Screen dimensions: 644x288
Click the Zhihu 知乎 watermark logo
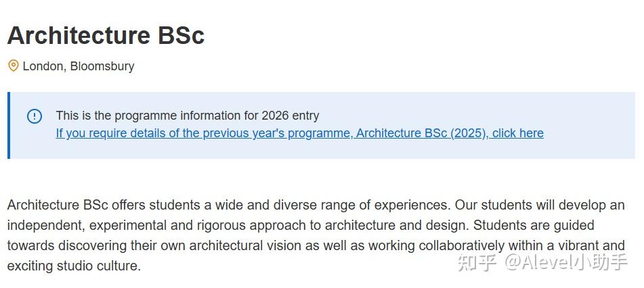pyautogui.click(x=477, y=262)
